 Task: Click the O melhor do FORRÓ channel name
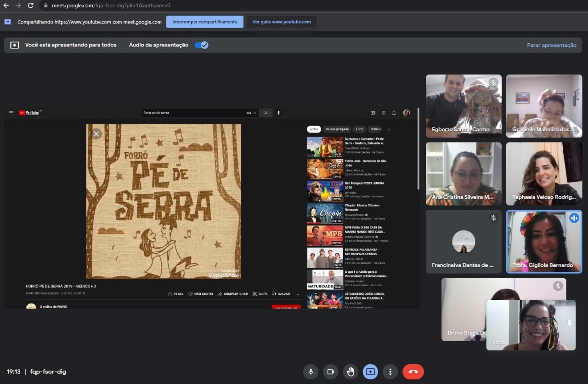point(53,306)
